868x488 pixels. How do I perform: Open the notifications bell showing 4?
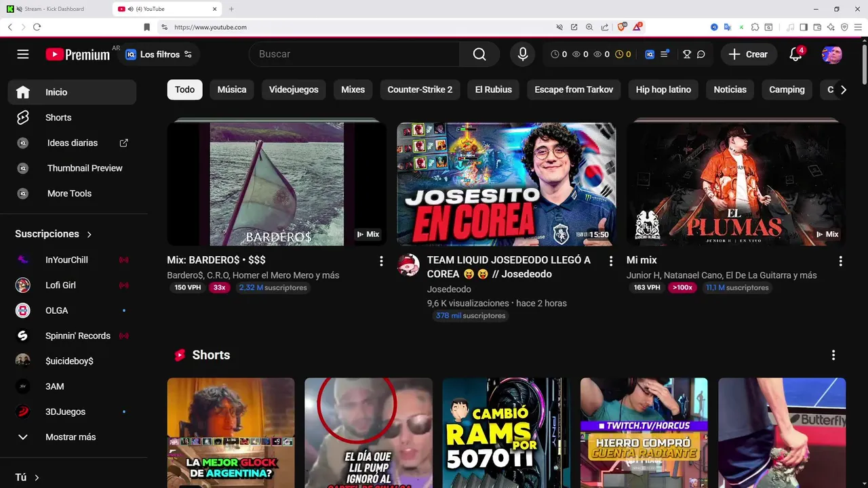point(796,54)
